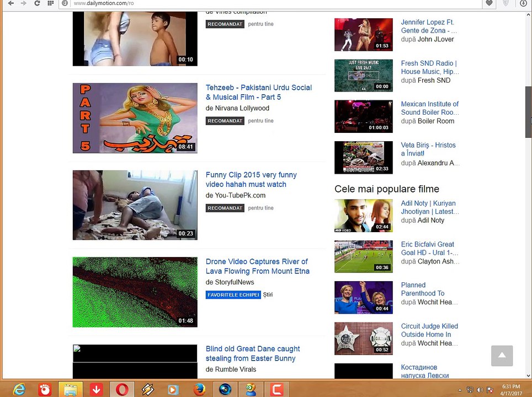Image resolution: width=532 pixels, height=397 pixels.
Task: Switch to Opera browser in taskbar
Action: click(x=122, y=389)
